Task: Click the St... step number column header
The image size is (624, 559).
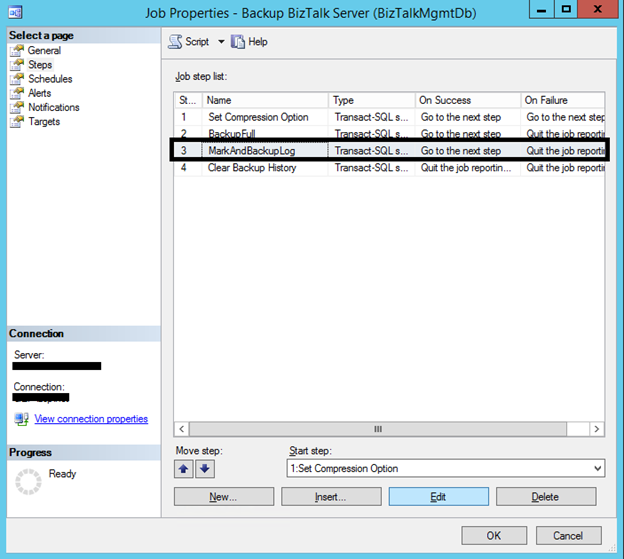Action: (188, 100)
